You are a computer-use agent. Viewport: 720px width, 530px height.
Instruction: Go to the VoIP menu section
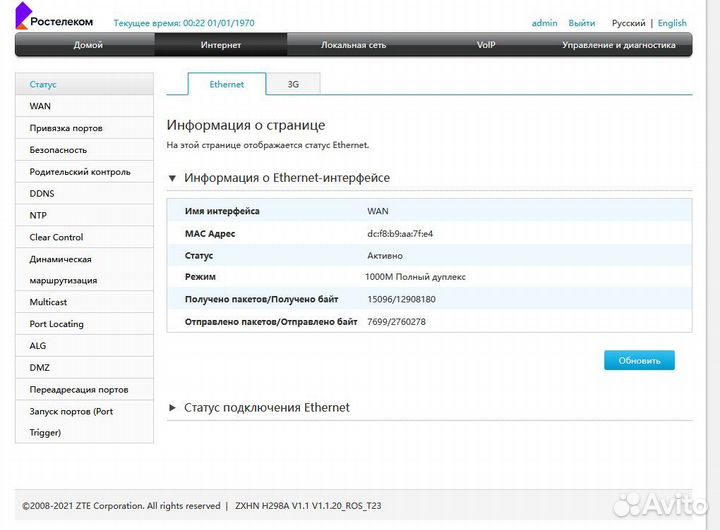click(486, 45)
